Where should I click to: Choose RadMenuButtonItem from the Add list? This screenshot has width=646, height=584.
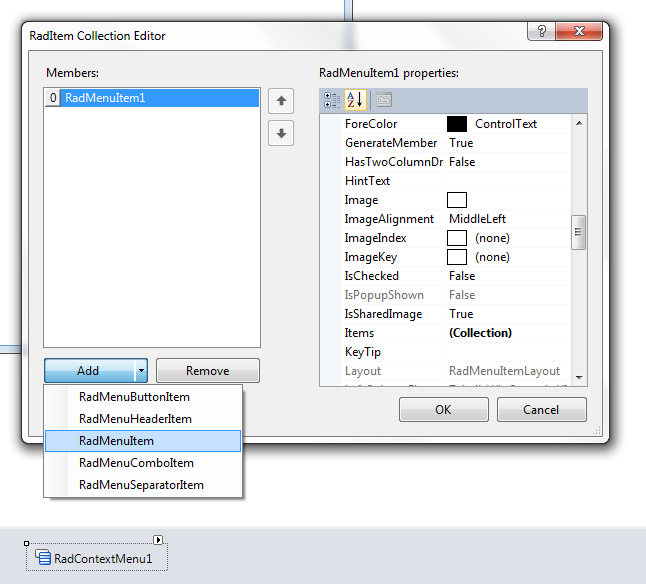tap(143, 397)
